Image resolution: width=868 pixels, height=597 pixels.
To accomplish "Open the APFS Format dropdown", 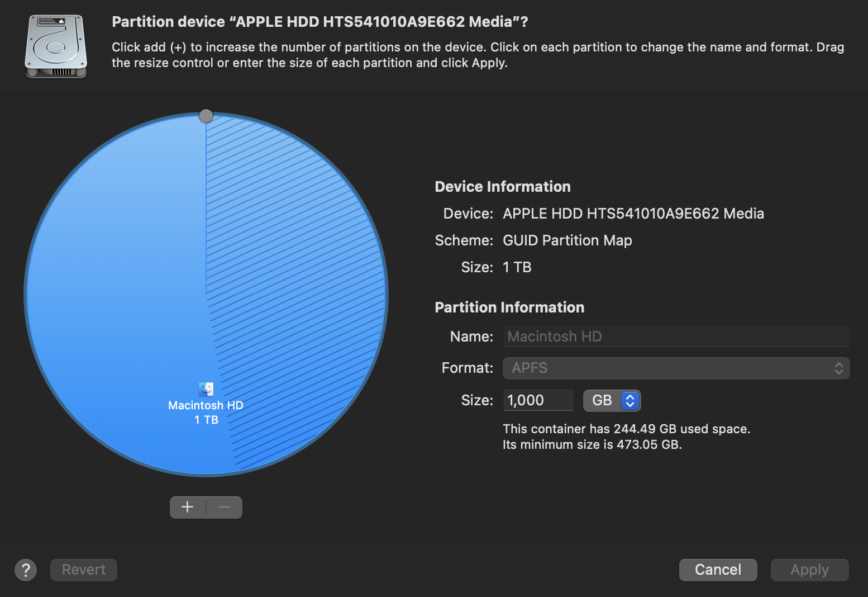I will [676, 368].
